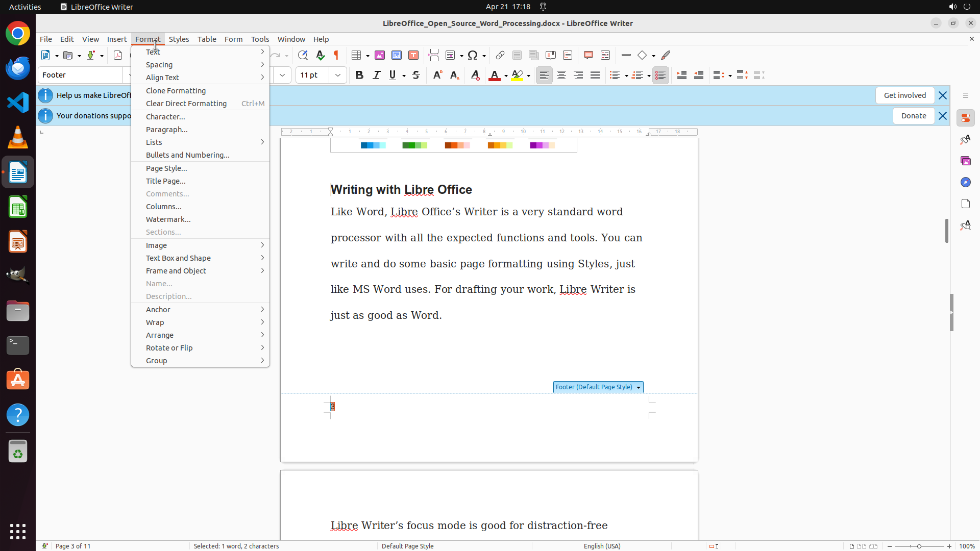Toggle Formatting Marks display

(x=336, y=55)
